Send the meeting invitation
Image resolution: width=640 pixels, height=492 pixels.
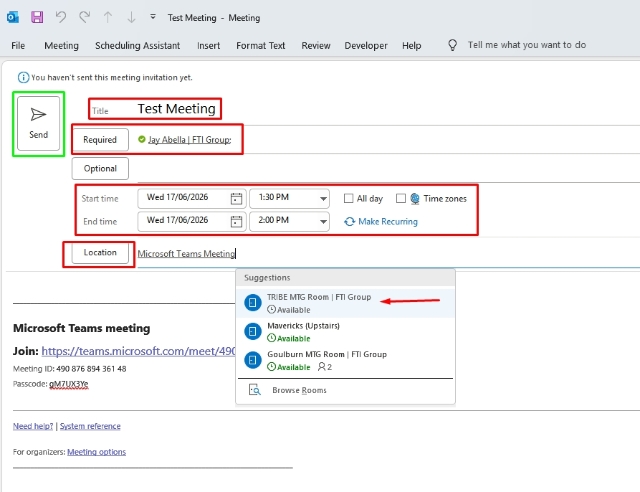38,123
